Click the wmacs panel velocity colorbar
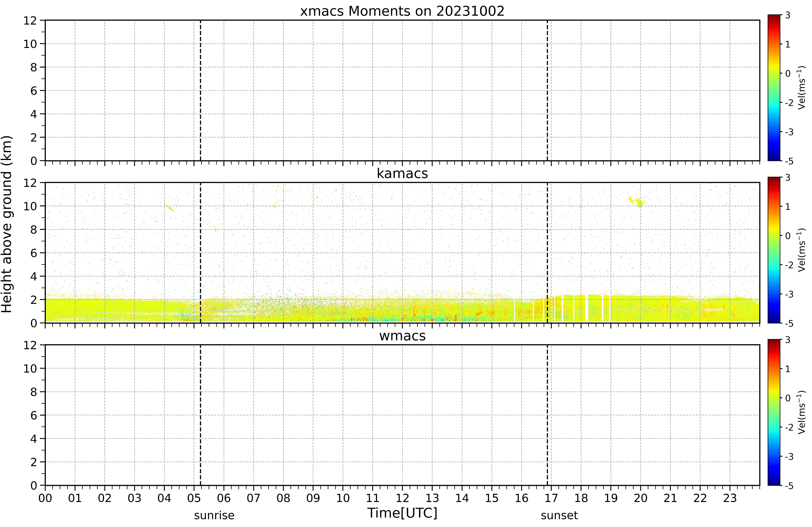Screen dimensions: 812x527 (774, 412)
